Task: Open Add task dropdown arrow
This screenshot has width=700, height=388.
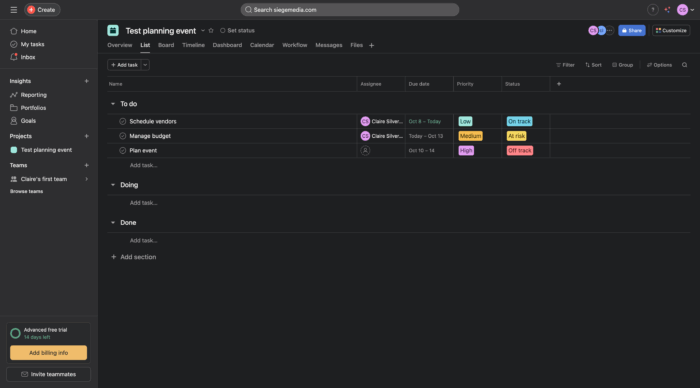Action: [145, 65]
